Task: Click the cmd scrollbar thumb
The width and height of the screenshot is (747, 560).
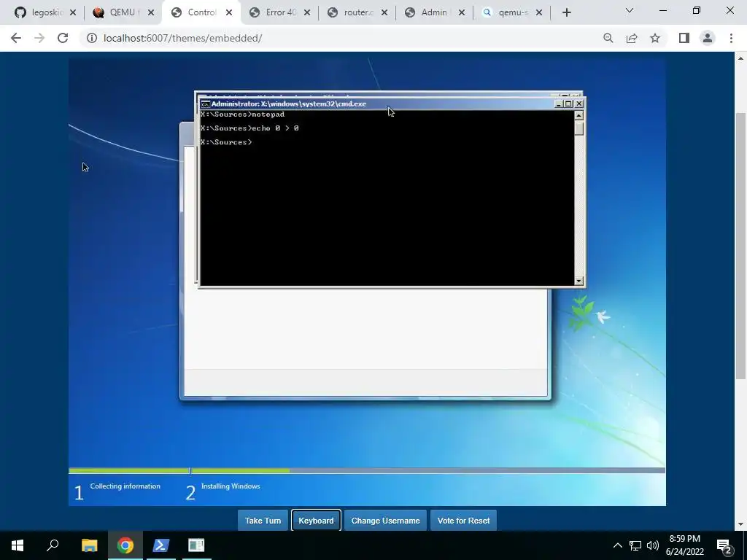Action: 578,128
